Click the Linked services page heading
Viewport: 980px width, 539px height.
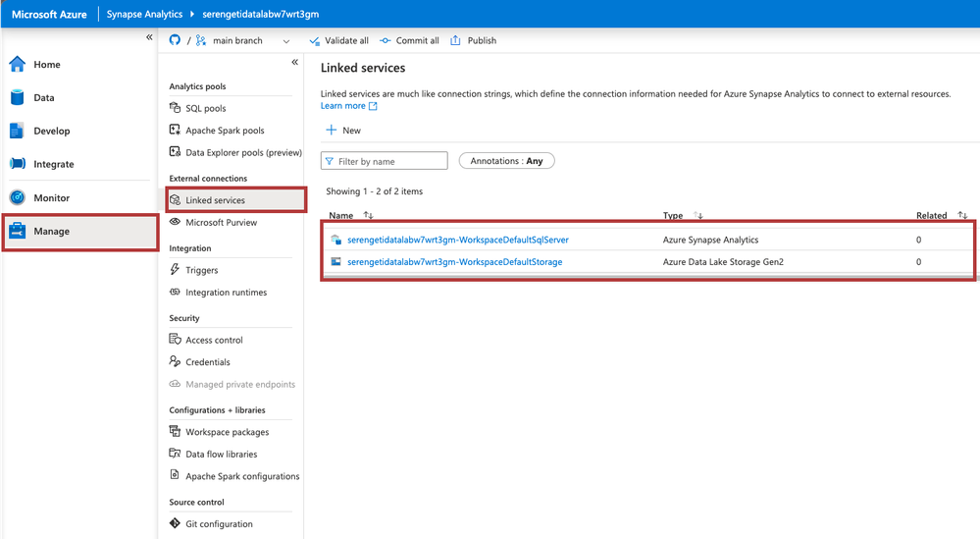coord(363,68)
